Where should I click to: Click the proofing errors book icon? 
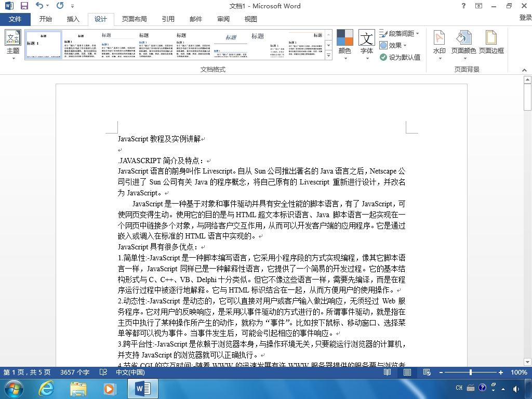[x=103, y=373]
